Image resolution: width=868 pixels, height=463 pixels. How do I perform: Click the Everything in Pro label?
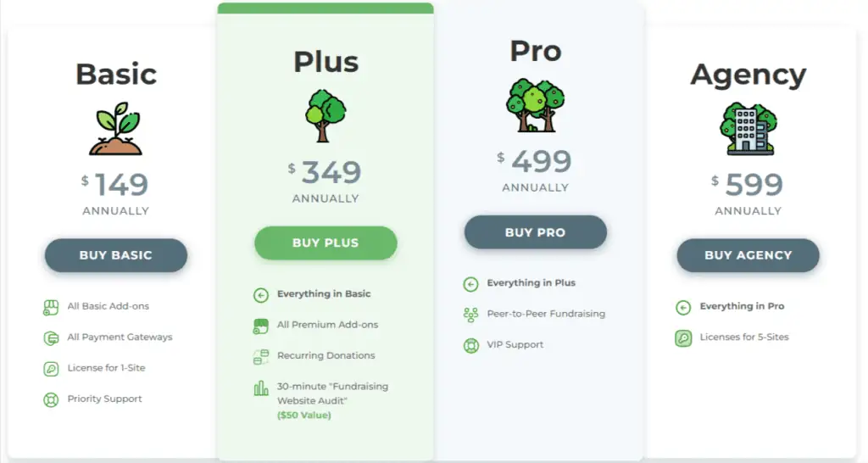(x=742, y=306)
